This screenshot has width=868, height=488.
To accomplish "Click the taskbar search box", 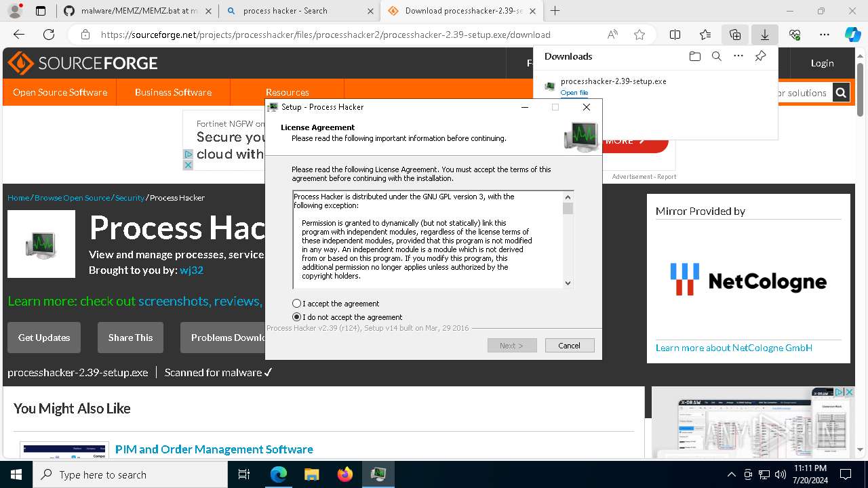I will point(130,475).
